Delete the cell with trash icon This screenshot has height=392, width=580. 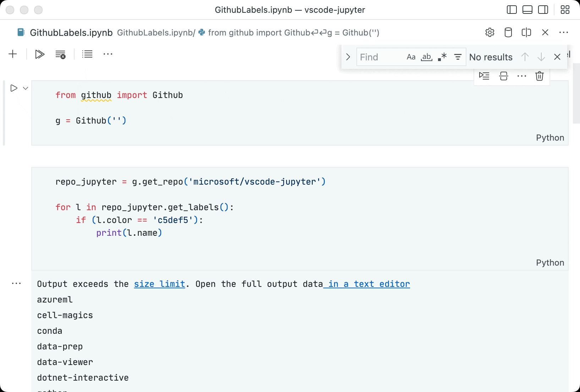click(x=540, y=76)
